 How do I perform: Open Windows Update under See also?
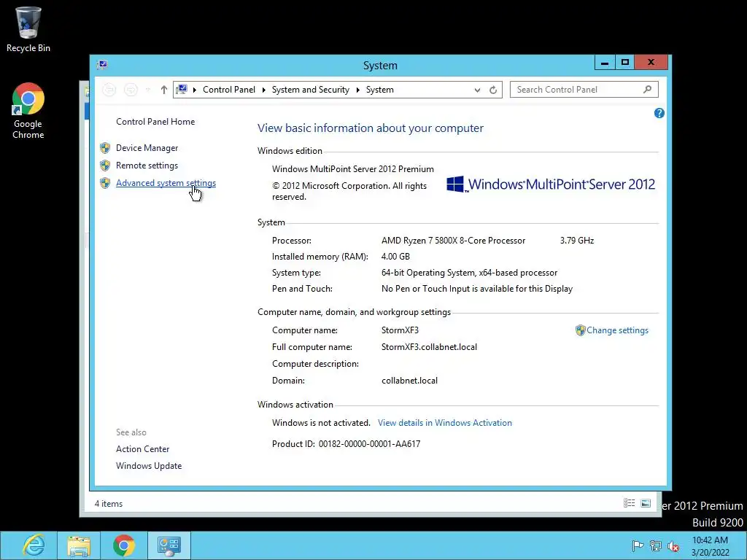149,466
